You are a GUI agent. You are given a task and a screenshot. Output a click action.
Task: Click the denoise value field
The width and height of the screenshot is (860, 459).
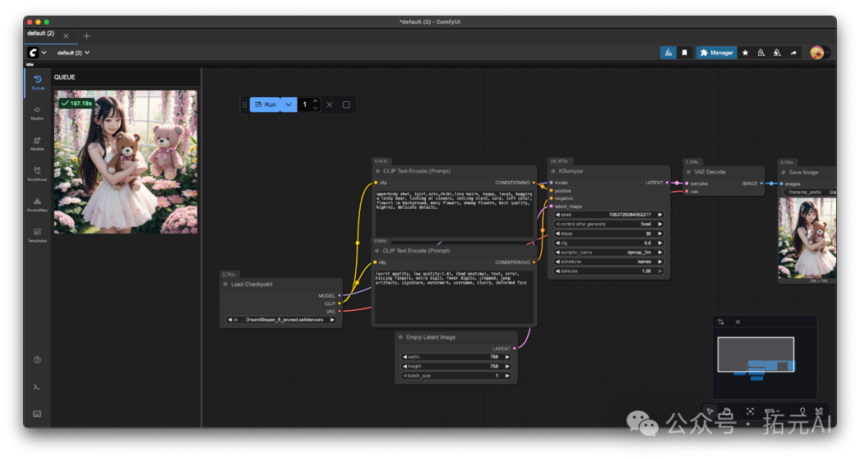(609, 271)
